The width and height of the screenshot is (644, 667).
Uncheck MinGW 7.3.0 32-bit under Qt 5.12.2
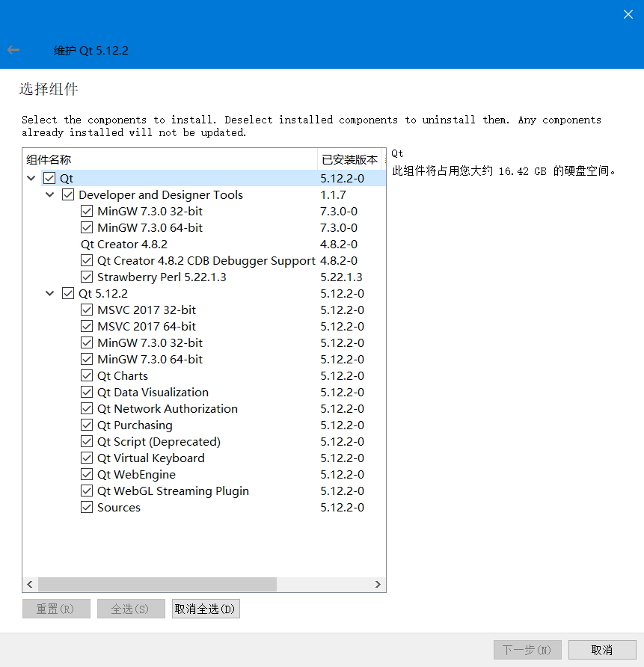(87, 343)
